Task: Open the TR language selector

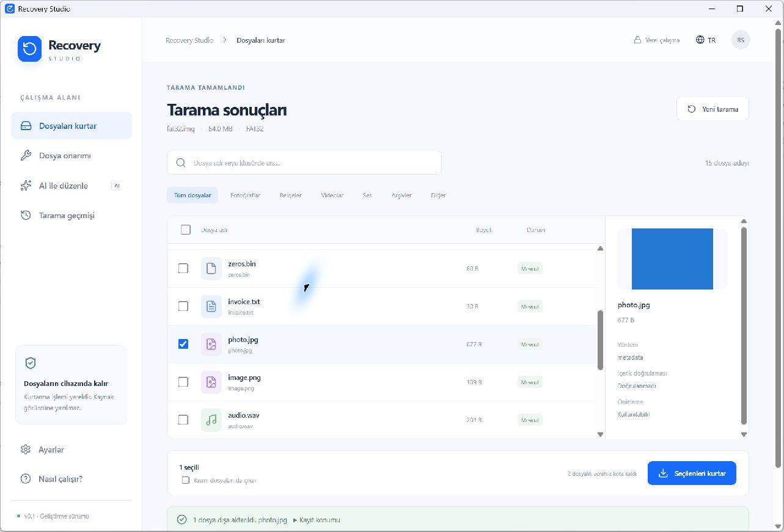Action: click(x=706, y=40)
